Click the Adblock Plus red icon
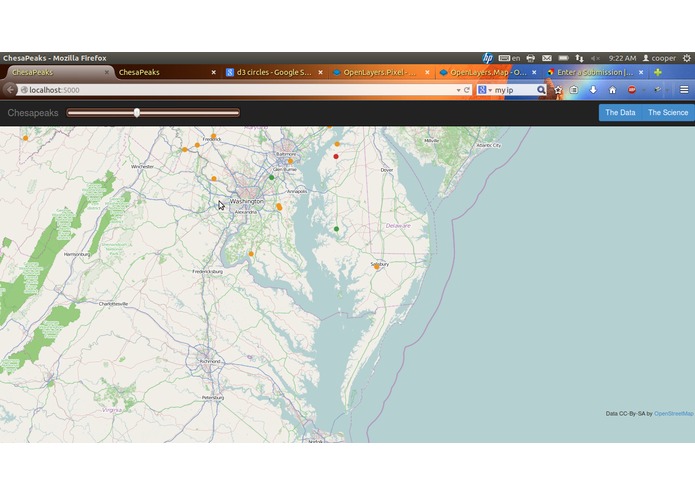 pos(632,90)
